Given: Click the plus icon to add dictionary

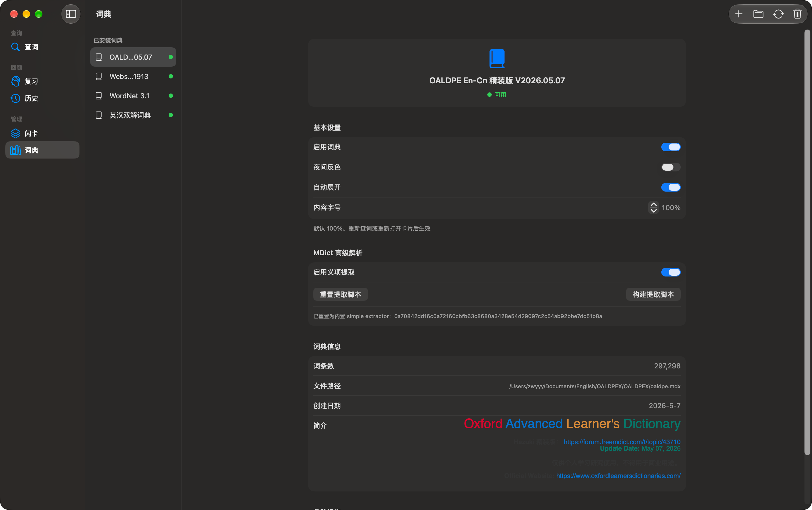Looking at the screenshot, I should tap(738, 14).
